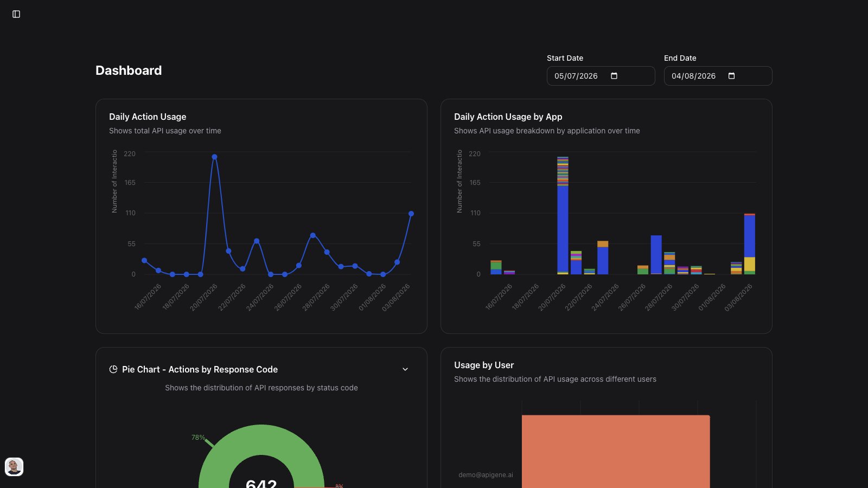Click the Usage by User title

tap(484, 365)
